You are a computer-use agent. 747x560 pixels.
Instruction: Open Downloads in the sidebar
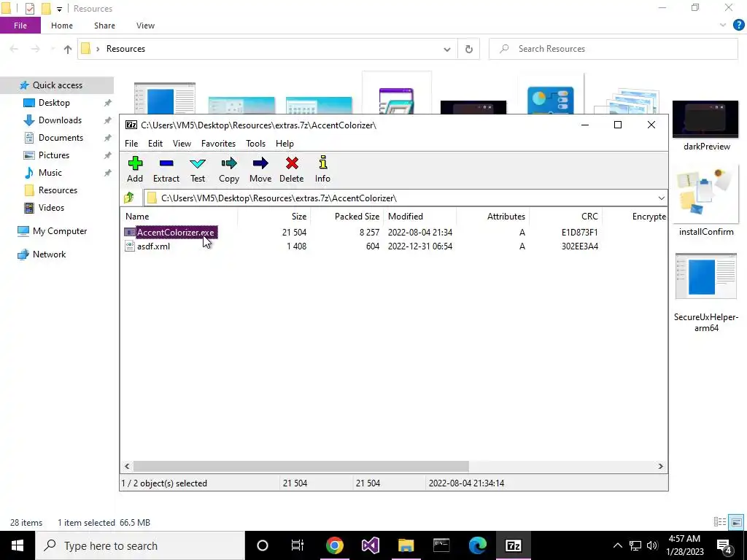click(x=60, y=120)
